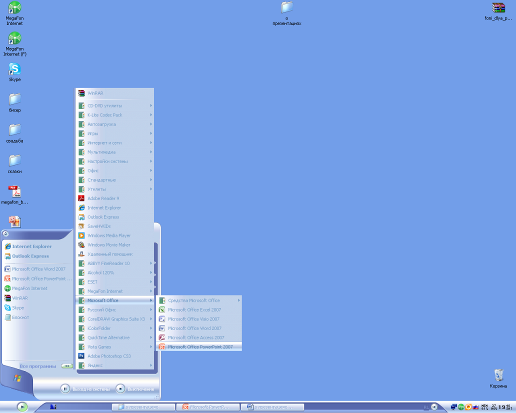This screenshot has width=516, height=413.
Task: Expand the Автозагрузка folder
Action: (115, 124)
